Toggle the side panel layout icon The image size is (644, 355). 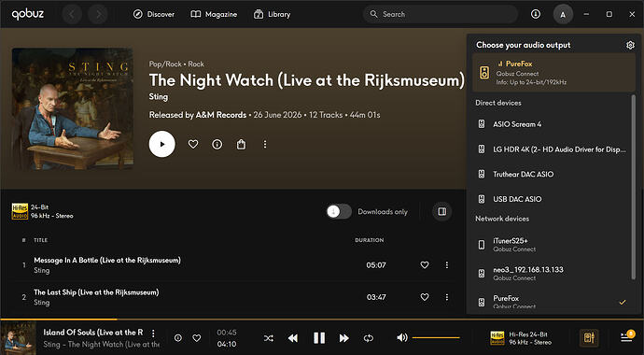click(441, 212)
